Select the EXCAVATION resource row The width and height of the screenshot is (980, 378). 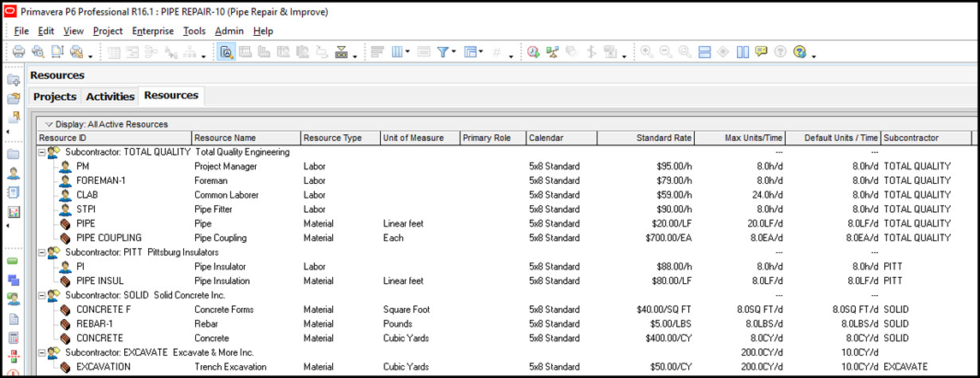[504, 367]
